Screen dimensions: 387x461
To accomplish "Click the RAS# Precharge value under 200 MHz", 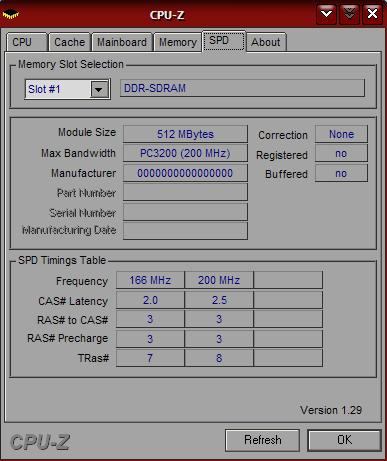I will [219, 339].
